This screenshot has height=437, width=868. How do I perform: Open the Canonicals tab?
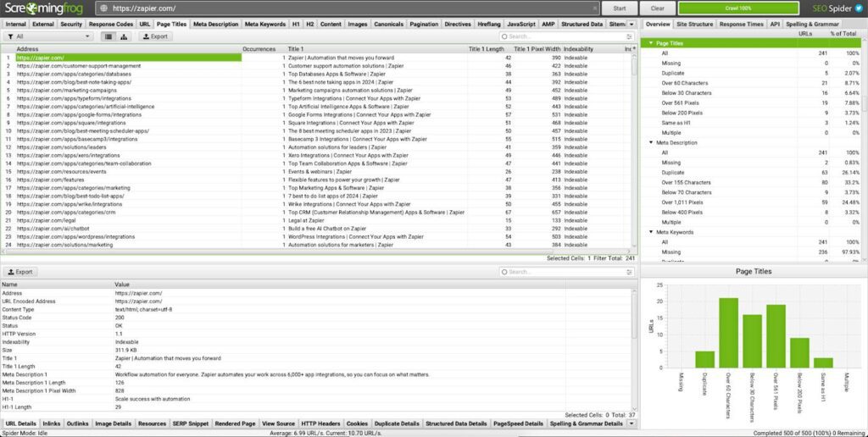(x=388, y=25)
